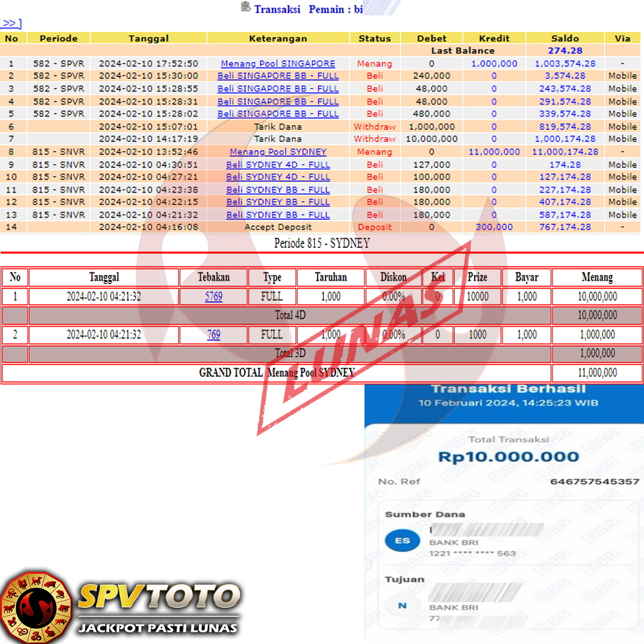The width and height of the screenshot is (644, 644).
Task: Click the blue ES avatar under Sumber Dana
Action: pyautogui.click(x=402, y=540)
